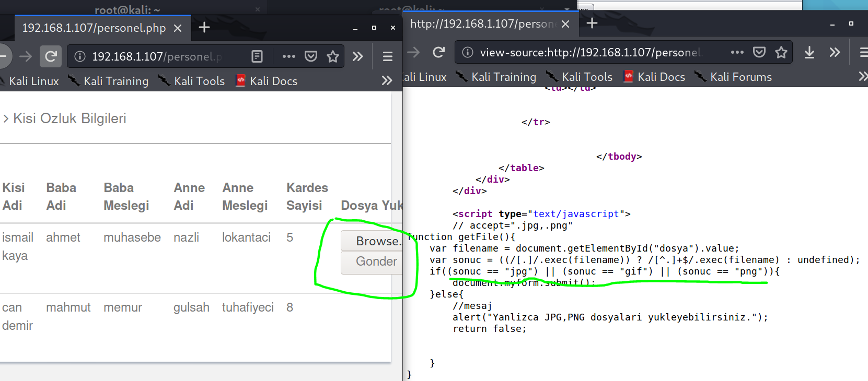Image resolution: width=868 pixels, height=381 pixels.
Task: Open reader view in left address bar
Action: coord(257,56)
